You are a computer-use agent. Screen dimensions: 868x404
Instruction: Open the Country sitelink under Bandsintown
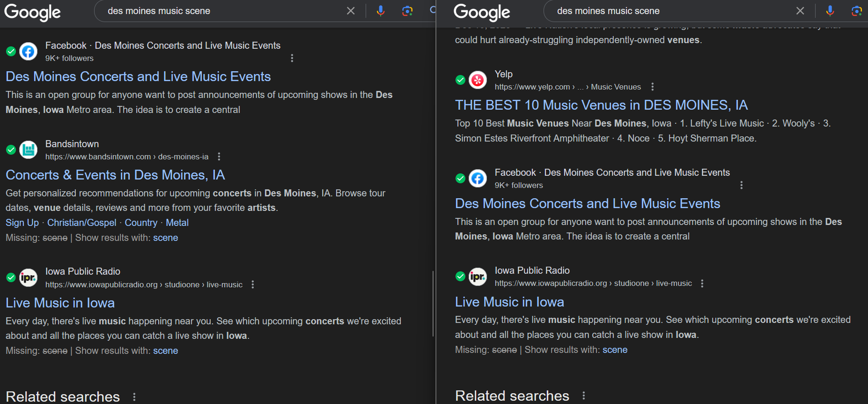click(141, 223)
